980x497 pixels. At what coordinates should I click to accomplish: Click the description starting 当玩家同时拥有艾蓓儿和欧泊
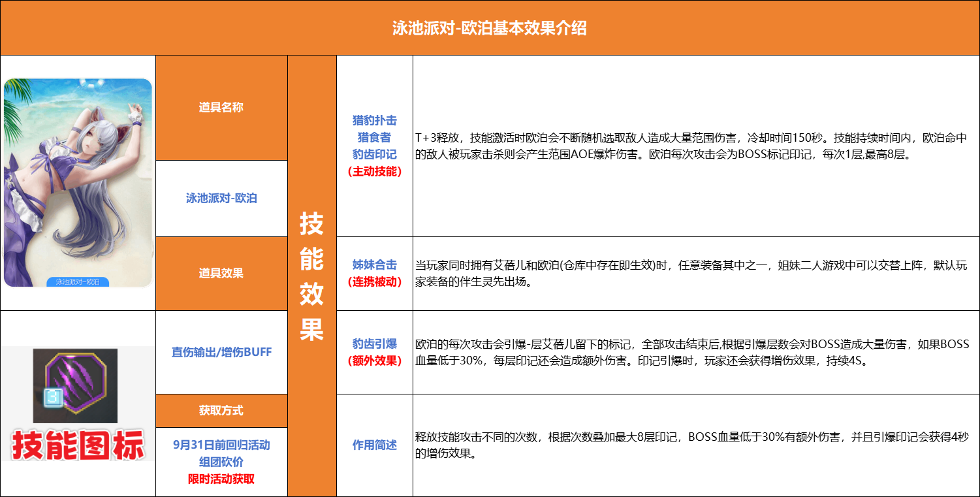click(x=691, y=274)
